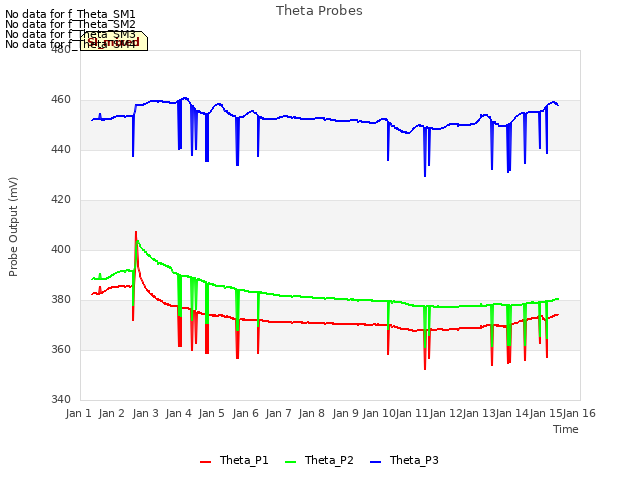This screenshot has width=640, height=480.
Task: Click the Jan 14 x-axis tick label
Action: tap(512, 413)
